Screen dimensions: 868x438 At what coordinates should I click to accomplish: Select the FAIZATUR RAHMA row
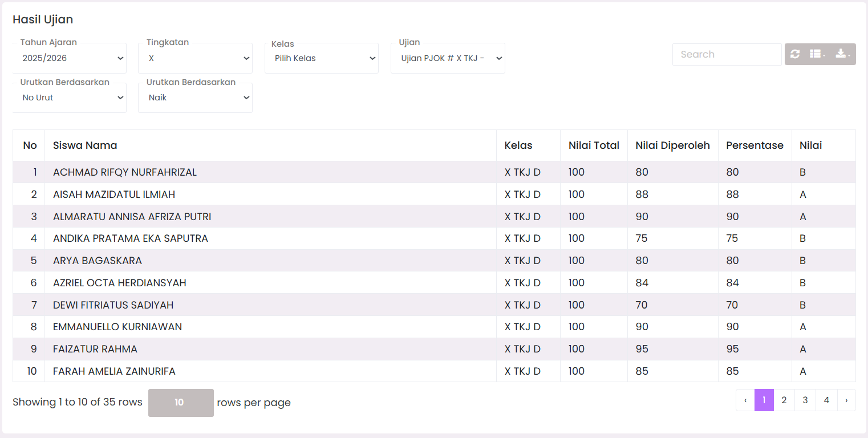(x=95, y=349)
